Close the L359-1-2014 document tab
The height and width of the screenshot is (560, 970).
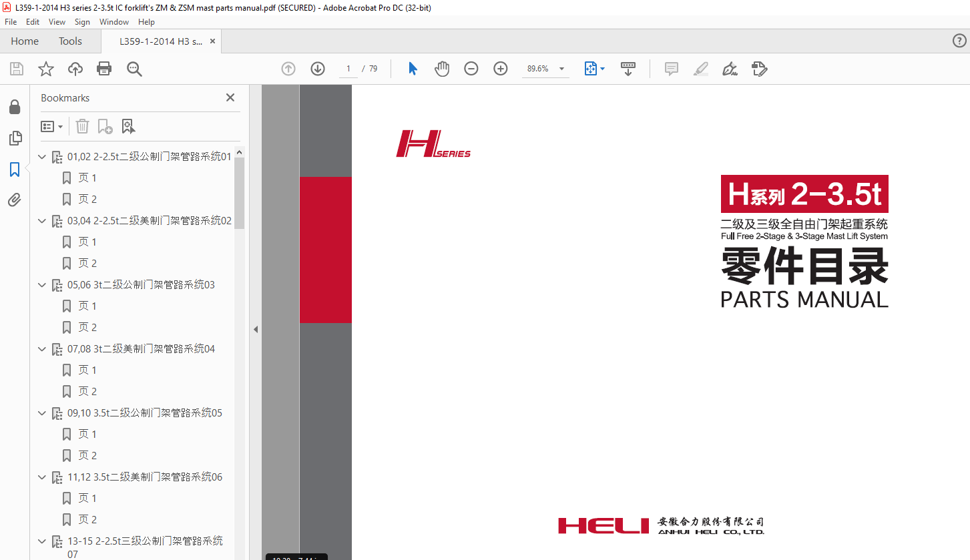[212, 41]
